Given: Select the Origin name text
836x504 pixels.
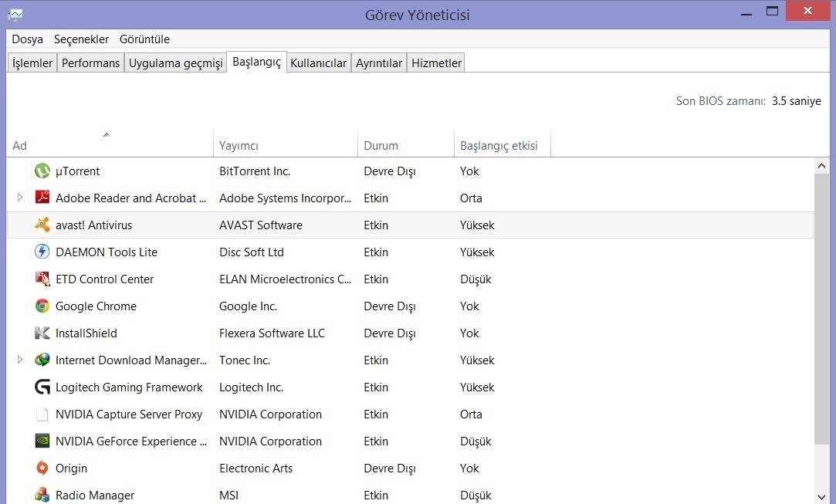Looking at the screenshot, I should 71,468.
